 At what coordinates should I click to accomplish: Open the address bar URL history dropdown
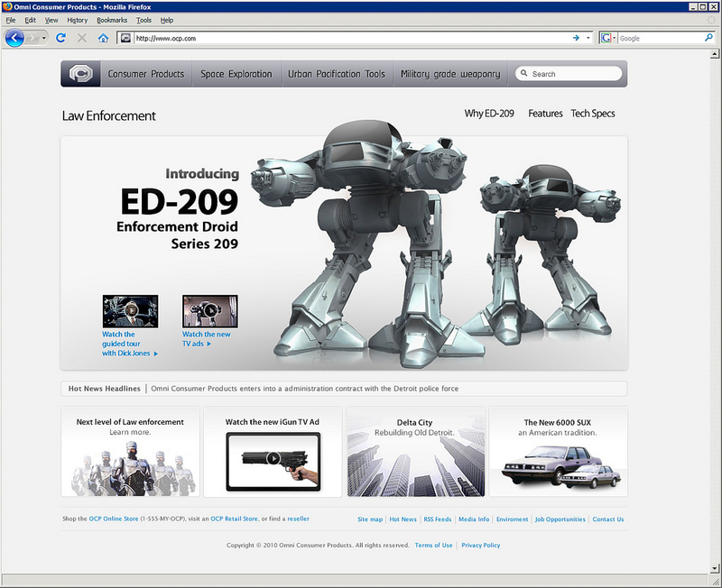[x=588, y=38]
